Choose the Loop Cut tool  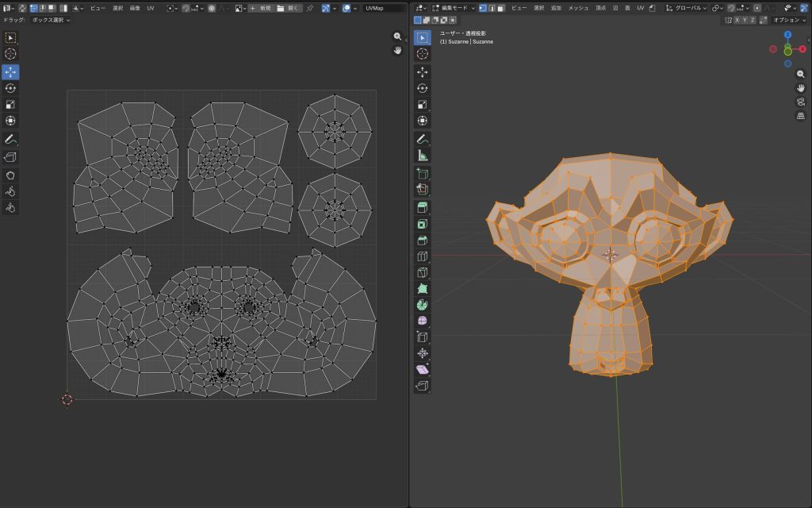coord(423,256)
